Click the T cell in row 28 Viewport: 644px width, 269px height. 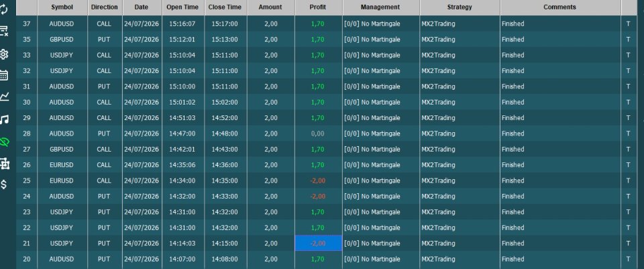point(628,133)
